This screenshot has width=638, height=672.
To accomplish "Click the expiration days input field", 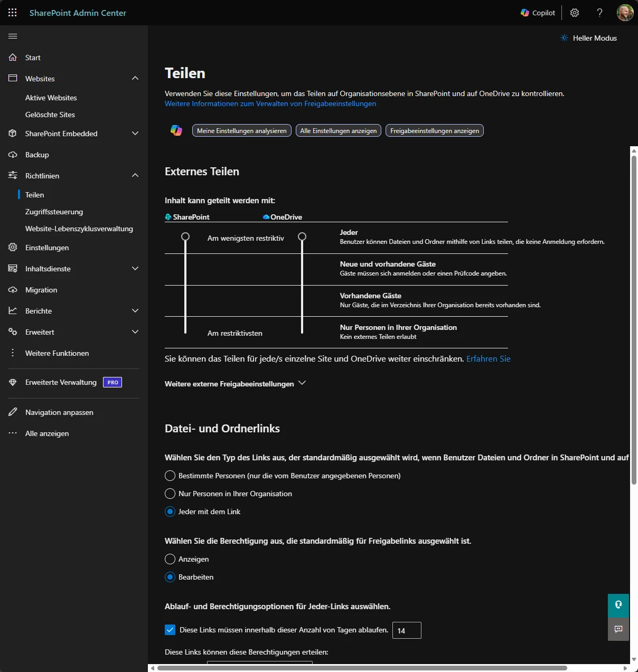I will click(407, 630).
